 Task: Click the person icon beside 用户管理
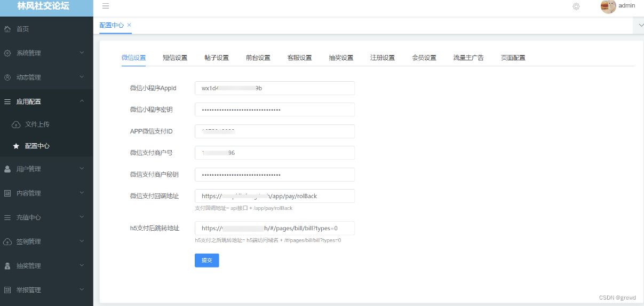click(x=7, y=169)
